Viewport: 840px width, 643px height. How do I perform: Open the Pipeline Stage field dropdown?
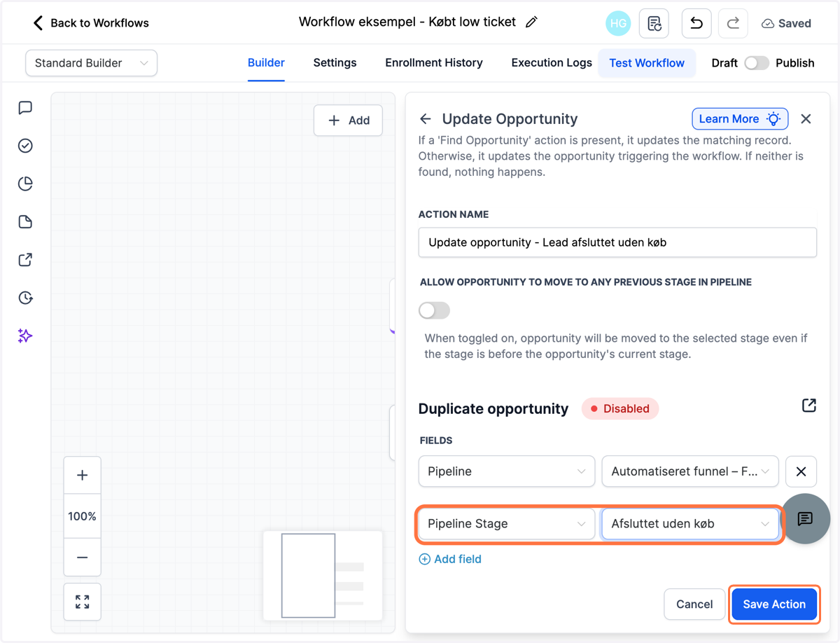pos(507,524)
